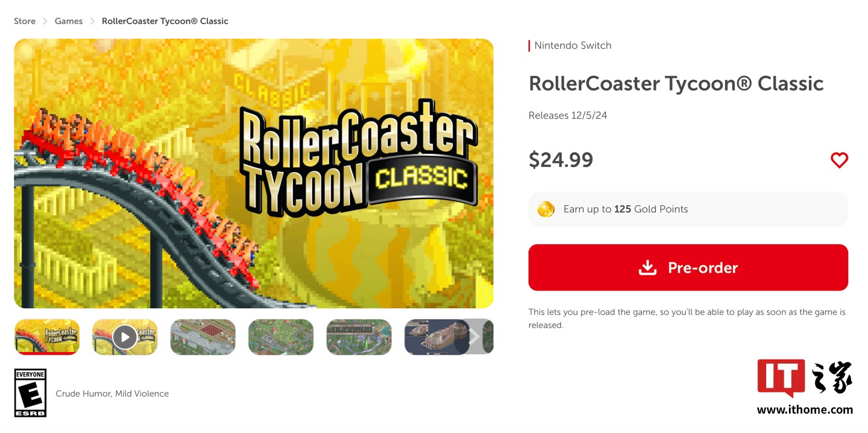Image resolution: width=868 pixels, height=433 pixels.
Task: Open the ship ride design thumbnail
Action: (434, 337)
